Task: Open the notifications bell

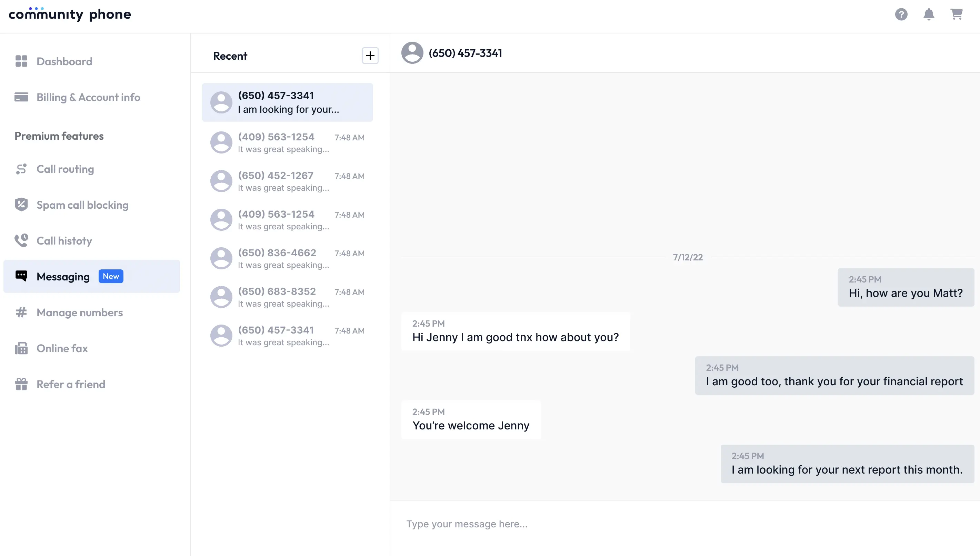Action: [x=929, y=14]
